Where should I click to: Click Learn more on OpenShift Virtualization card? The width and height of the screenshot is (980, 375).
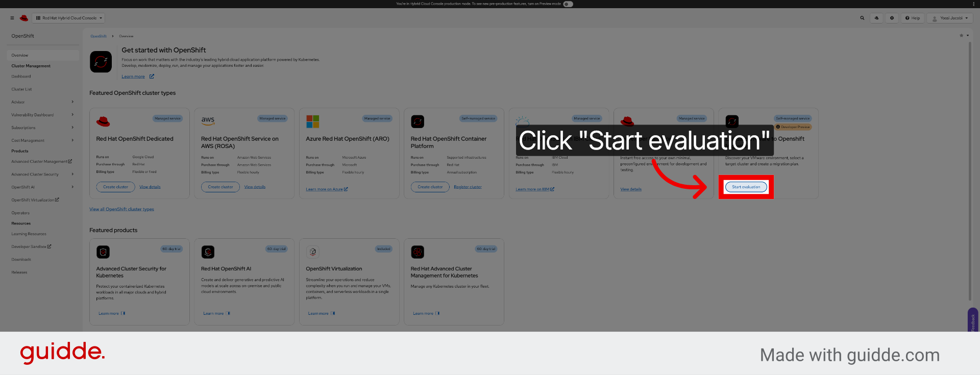tap(322, 313)
